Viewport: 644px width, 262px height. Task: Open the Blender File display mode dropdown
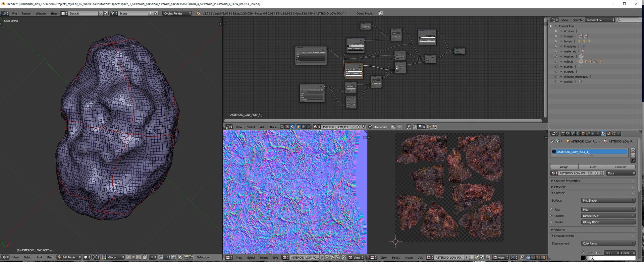click(600, 20)
